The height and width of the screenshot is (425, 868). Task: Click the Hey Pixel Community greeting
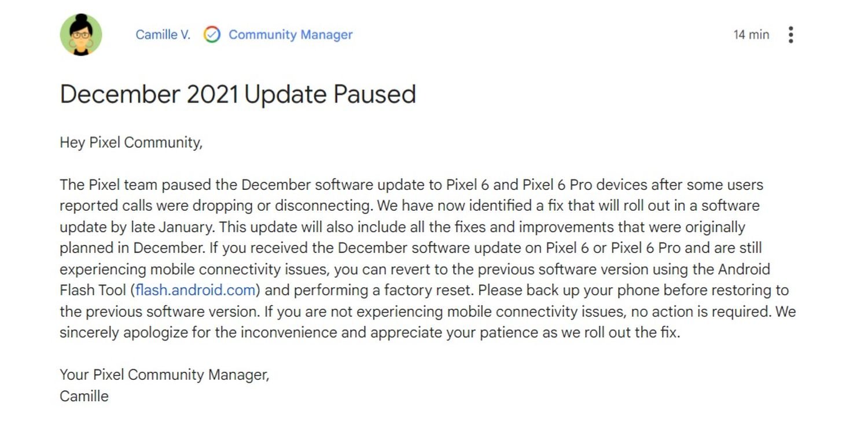click(131, 142)
